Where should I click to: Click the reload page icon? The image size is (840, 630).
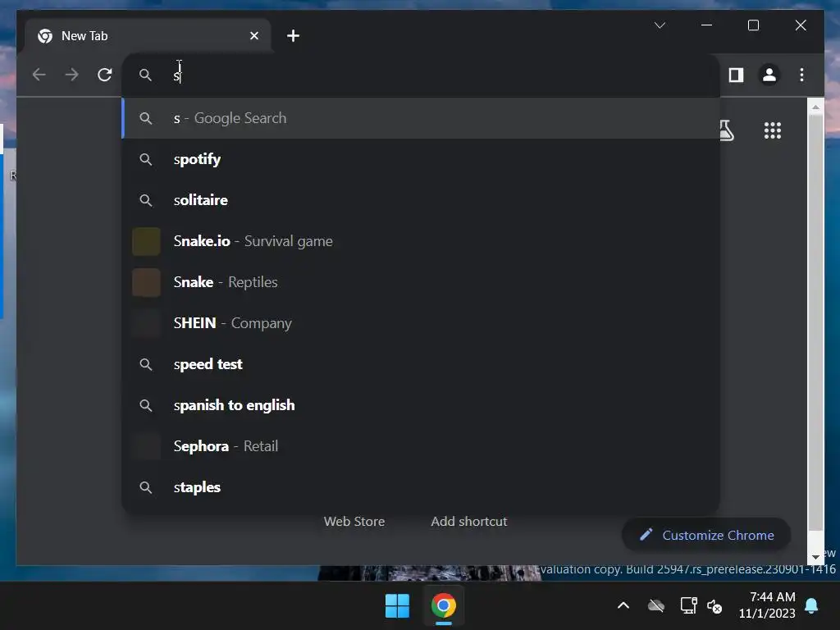point(104,75)
